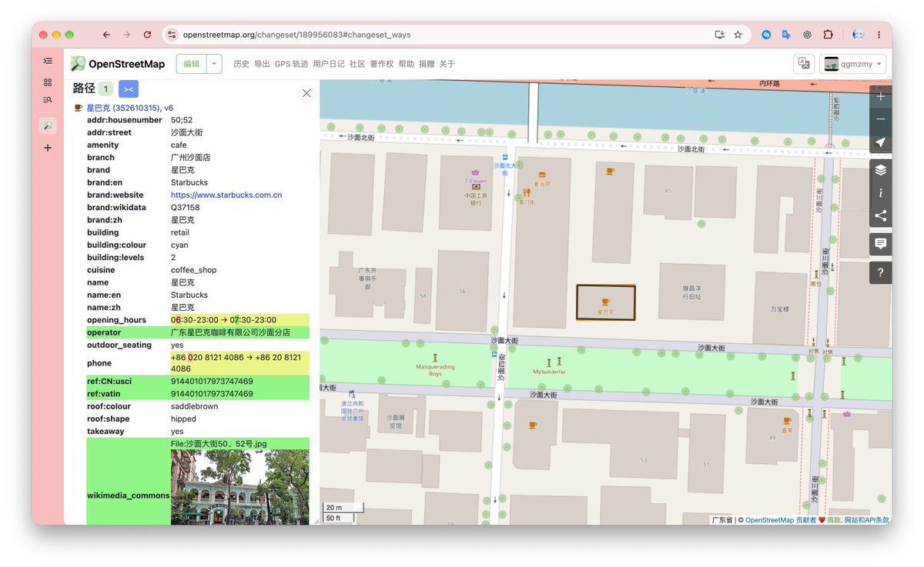Open the wikimedia_commons building photo thumbnail

pos(239,487)
